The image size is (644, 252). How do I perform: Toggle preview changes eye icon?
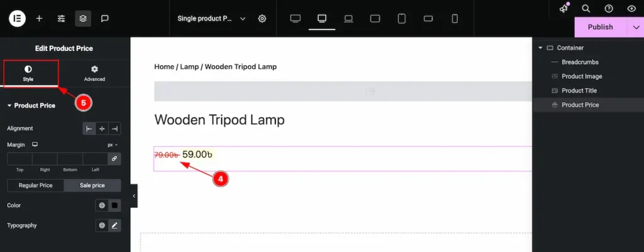[631, 9]
